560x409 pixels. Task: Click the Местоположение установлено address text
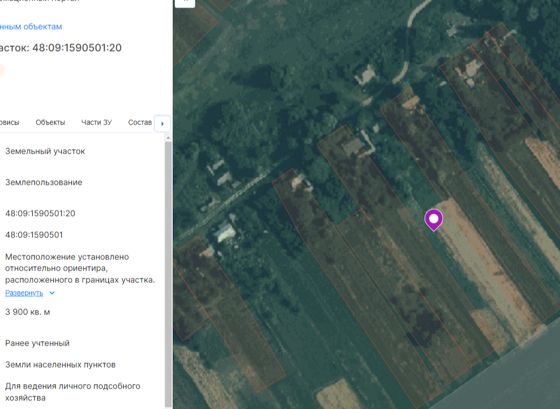[80, 268]
